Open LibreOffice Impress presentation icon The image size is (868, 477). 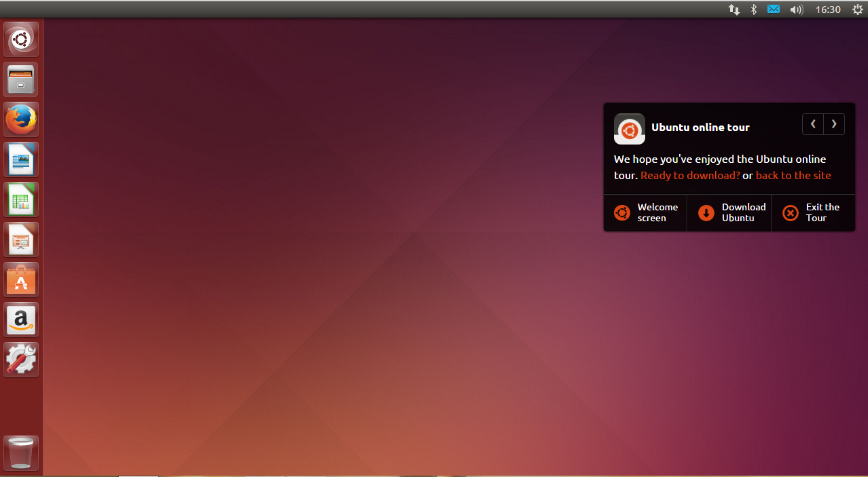[x=21, y=240]
